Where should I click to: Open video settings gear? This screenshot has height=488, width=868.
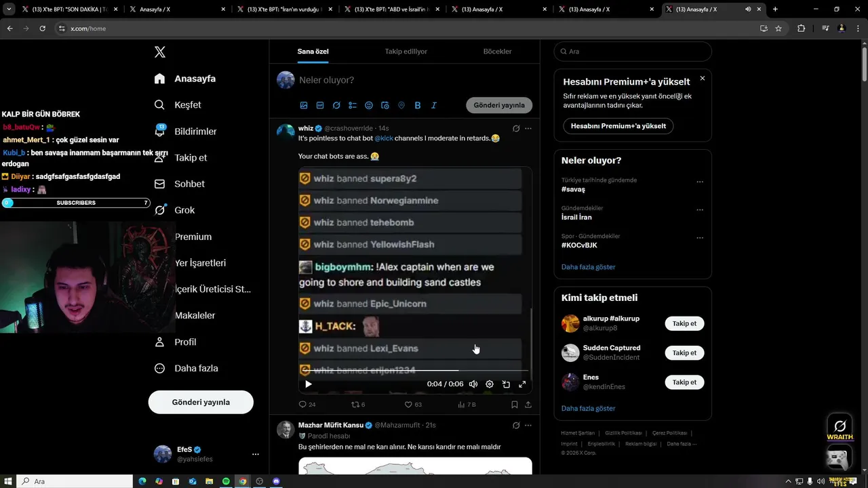click(x=490, y=384)
